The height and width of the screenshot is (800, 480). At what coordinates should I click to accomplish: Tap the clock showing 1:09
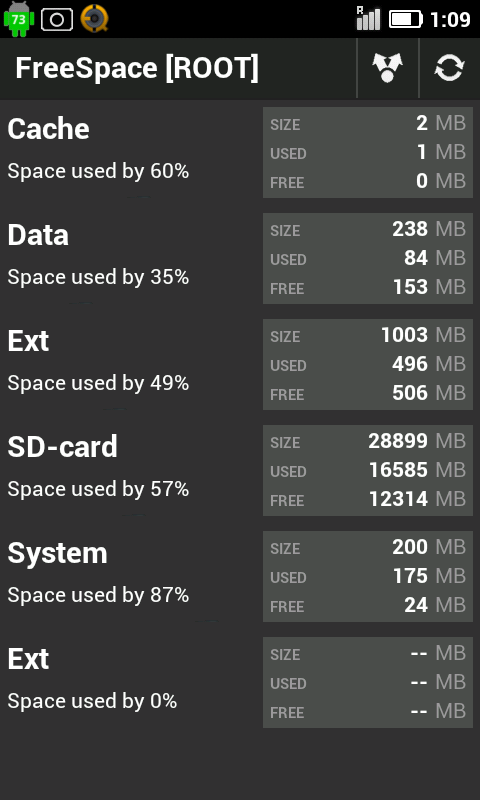point(450,19)
